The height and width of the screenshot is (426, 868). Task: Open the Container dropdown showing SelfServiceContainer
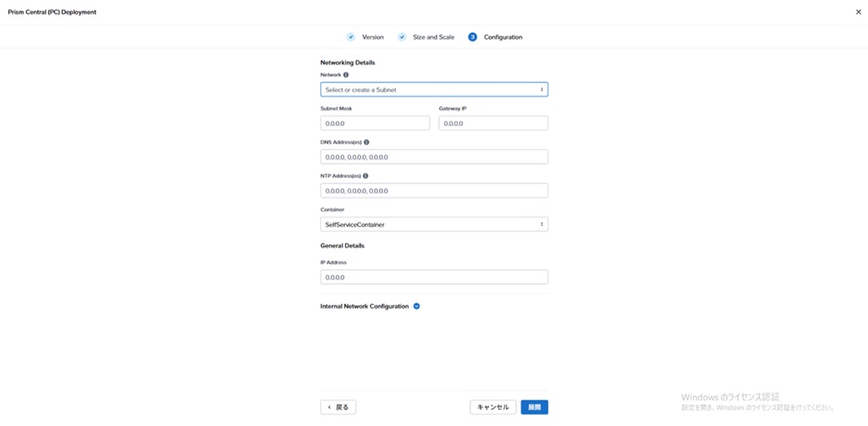pos(434,225)
